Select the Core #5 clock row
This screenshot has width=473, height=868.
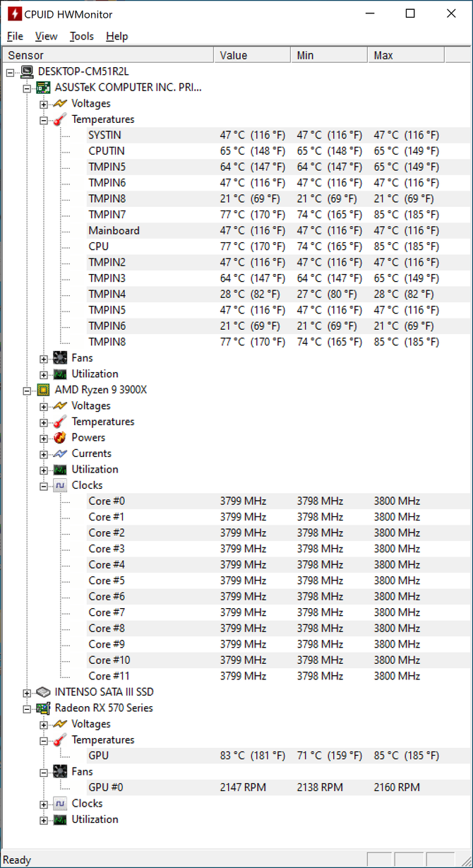278,581
